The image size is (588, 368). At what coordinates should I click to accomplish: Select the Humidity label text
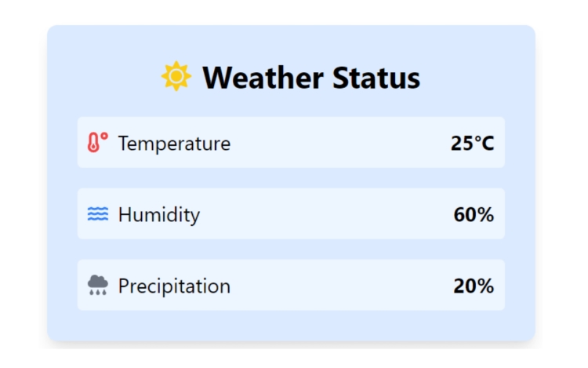[x=159, y=214]
